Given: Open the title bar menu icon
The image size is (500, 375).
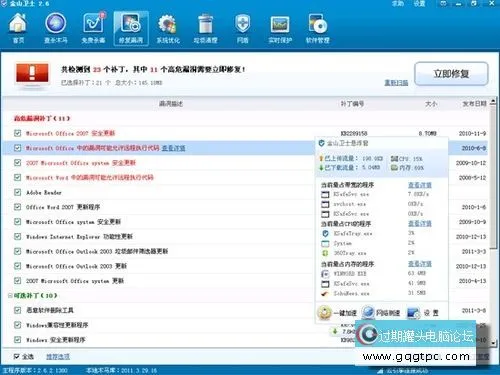Looking at the screenshot, I should coord(443,4).
